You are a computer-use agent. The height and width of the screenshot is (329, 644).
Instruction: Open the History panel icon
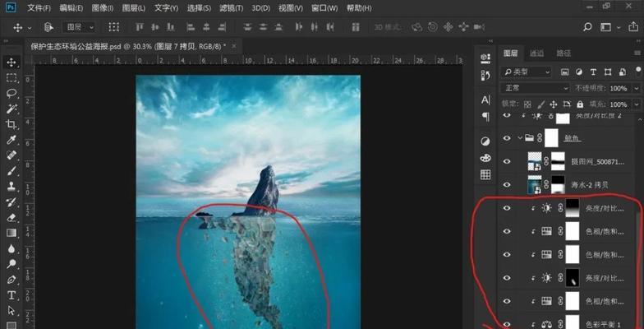pos(485,76)
